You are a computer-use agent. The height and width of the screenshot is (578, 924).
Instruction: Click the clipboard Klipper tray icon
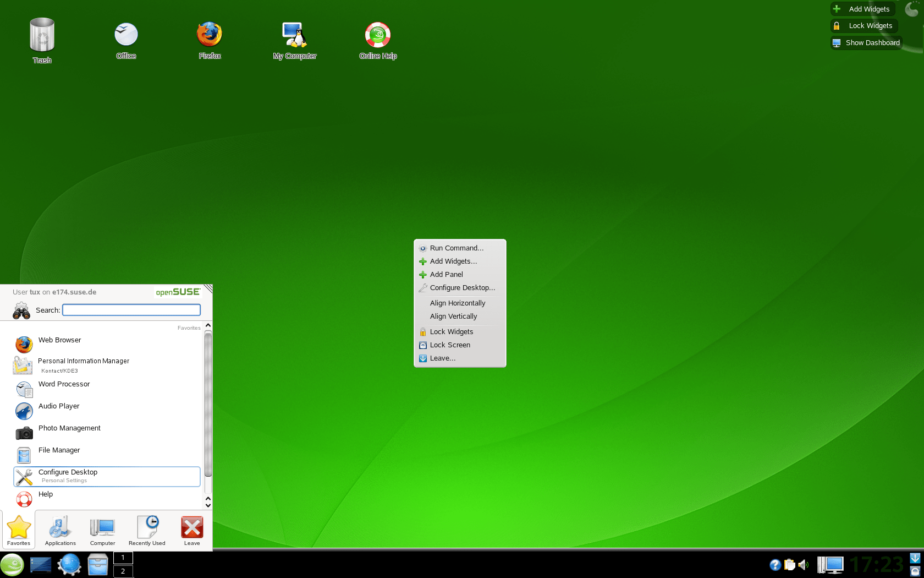pyautogui.click(x=789, y=565)
